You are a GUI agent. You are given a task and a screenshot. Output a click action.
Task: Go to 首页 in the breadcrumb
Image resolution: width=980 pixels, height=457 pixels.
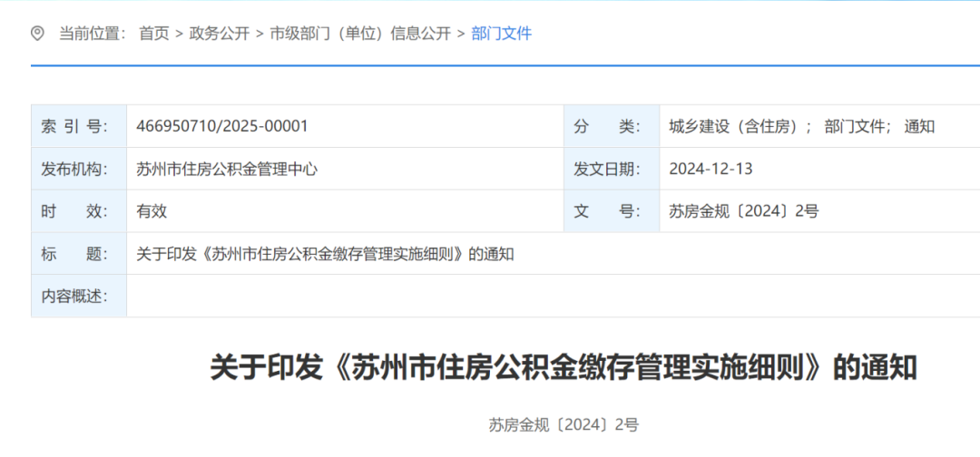click(153, 34)
